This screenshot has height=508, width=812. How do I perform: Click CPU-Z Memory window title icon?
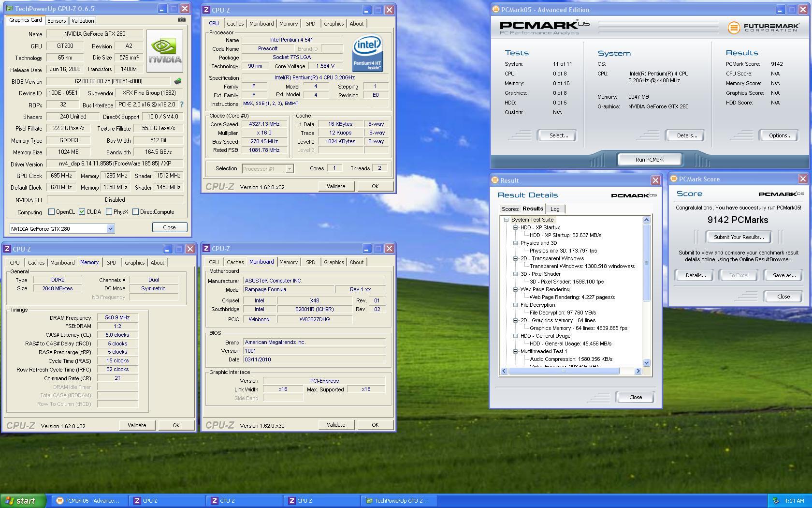[7, 249]
